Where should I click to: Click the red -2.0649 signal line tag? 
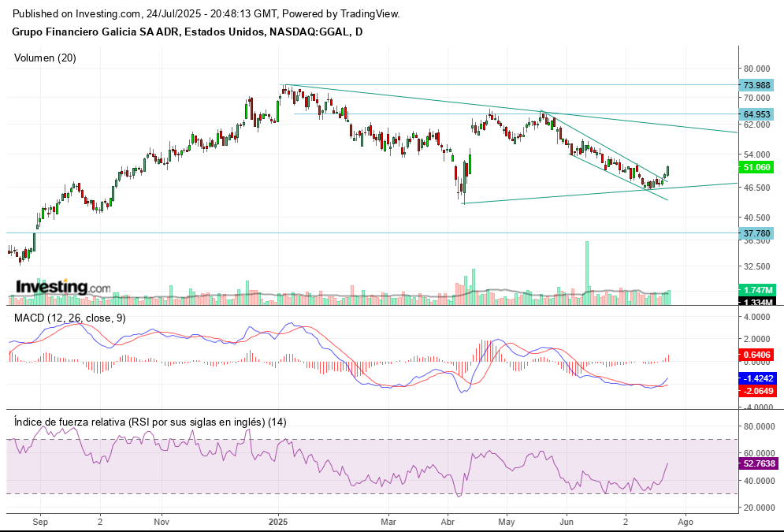pyautogui.click(x=758, y=391)
